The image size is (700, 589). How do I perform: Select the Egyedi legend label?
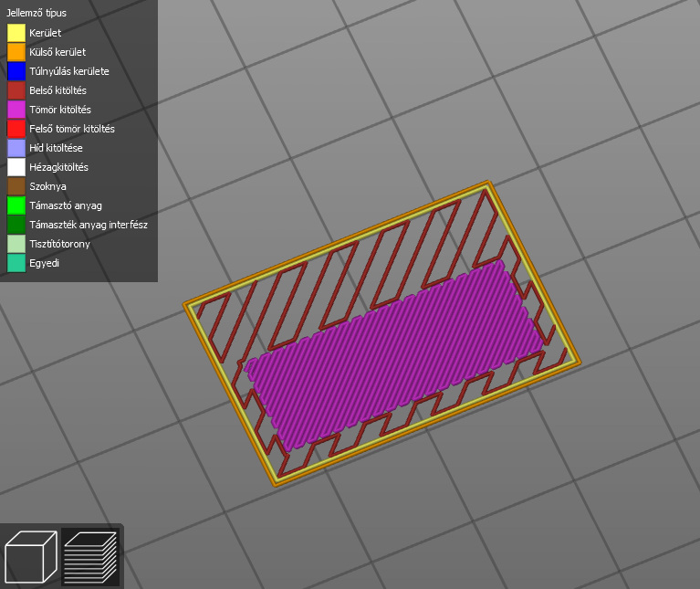coord(44,264)
